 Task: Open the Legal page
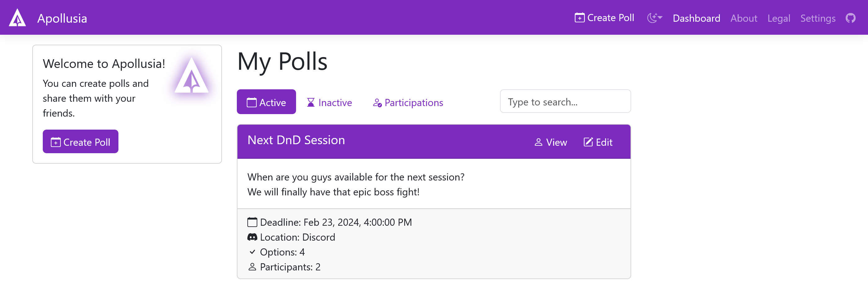pyautogui.click(x=778, y=18)
